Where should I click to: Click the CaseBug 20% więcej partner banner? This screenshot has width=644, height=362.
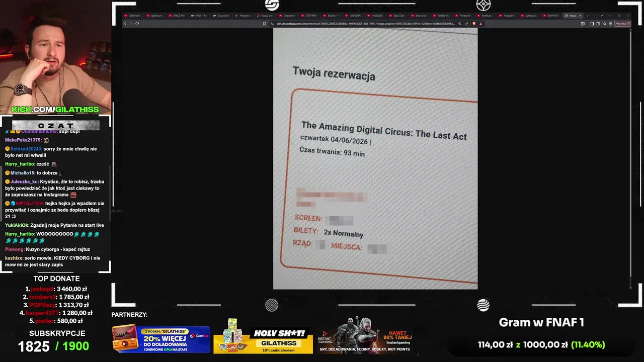click(x=160, y=339)
